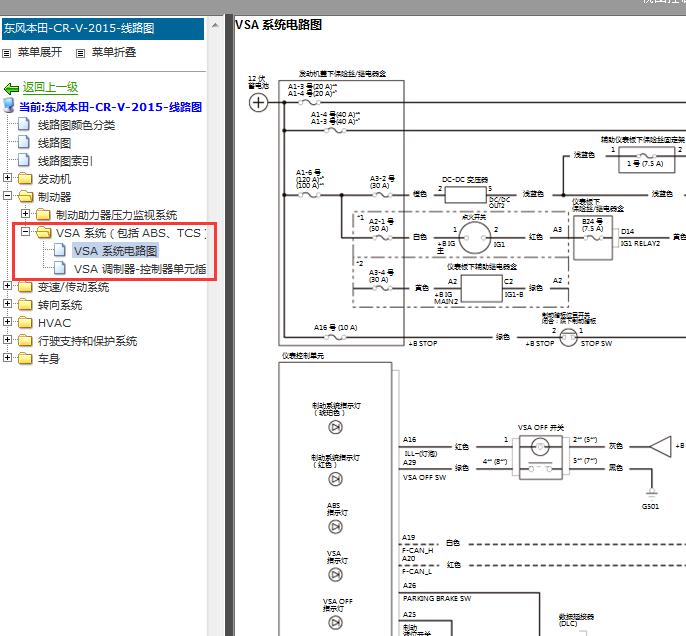686x636 pixels.
Task: Expand the 转向系统 tree node
Action: 7,303
